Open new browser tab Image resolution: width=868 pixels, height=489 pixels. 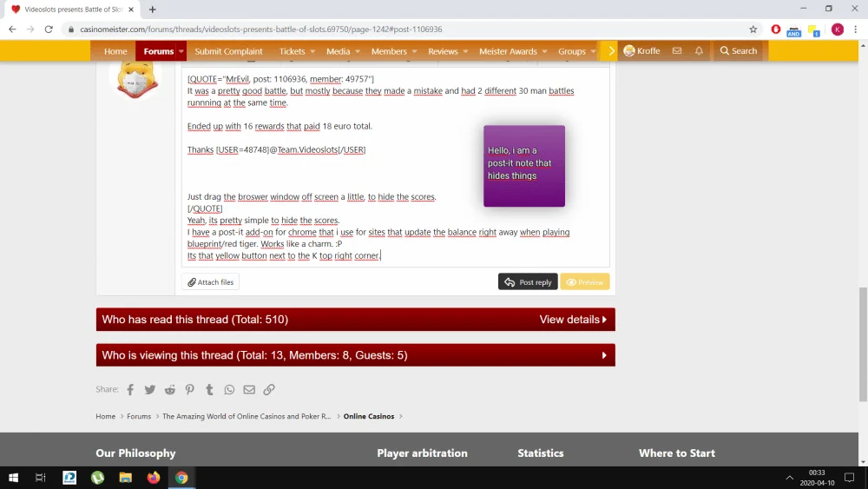[x=152, y=10]
